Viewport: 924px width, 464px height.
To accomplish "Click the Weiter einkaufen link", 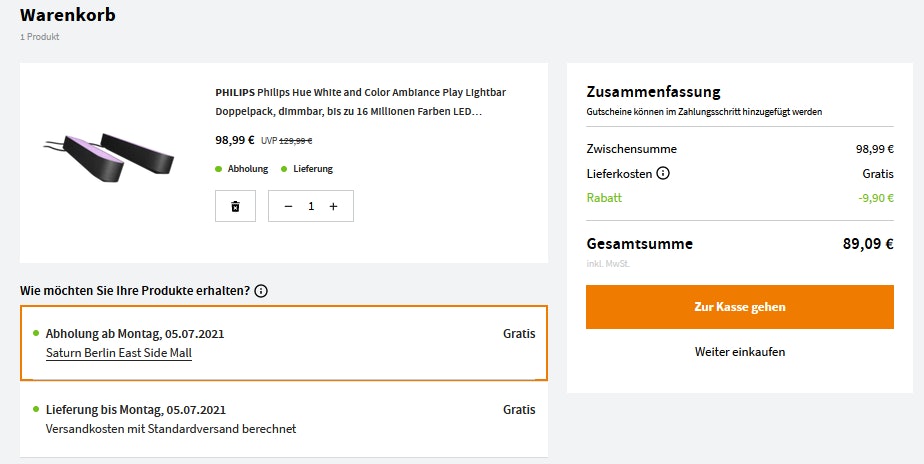I will click(x=740, y=352).
